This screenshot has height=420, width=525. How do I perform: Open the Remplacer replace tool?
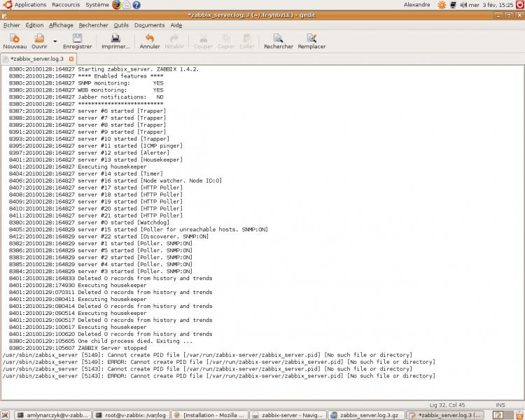311,41
